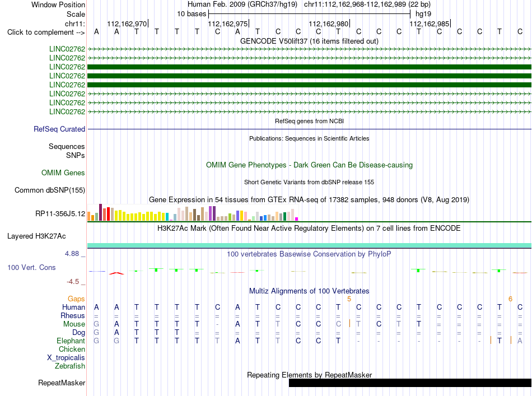The height and width of the screenshot is (396, 532).
Task: Select the Human alignment row label
Action: (73, 307)
